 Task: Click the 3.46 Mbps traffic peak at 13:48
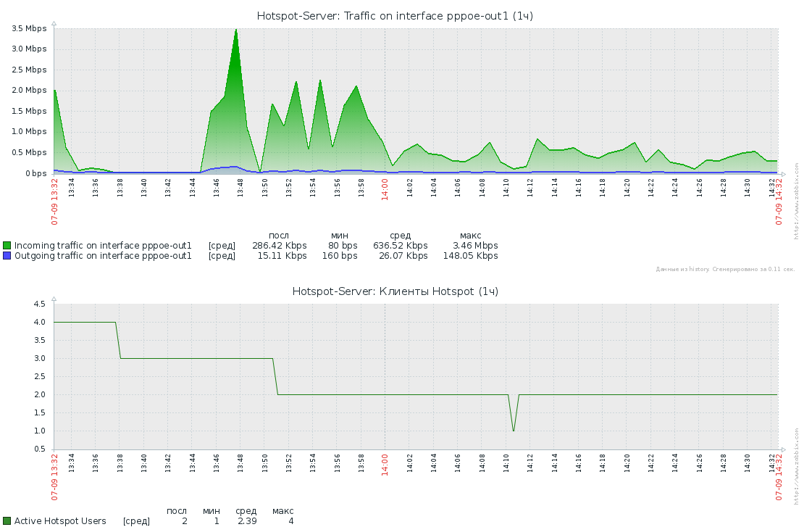(x=236, y=30)
